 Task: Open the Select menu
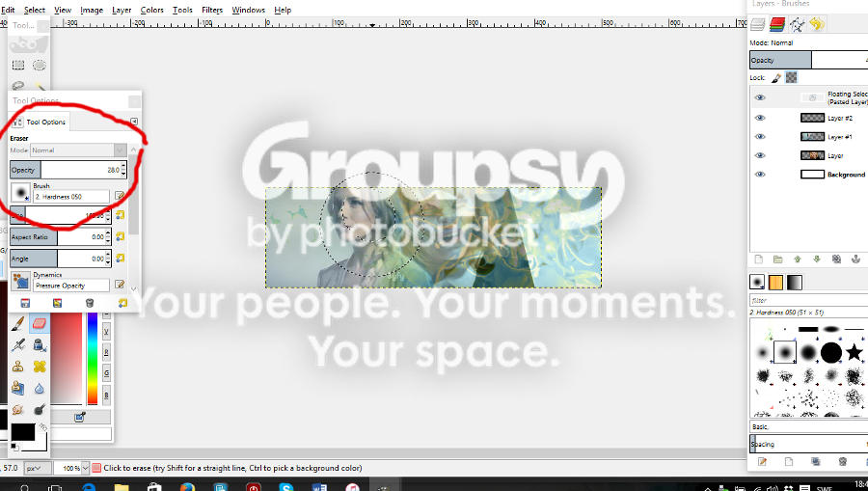(x=35, y=10)
